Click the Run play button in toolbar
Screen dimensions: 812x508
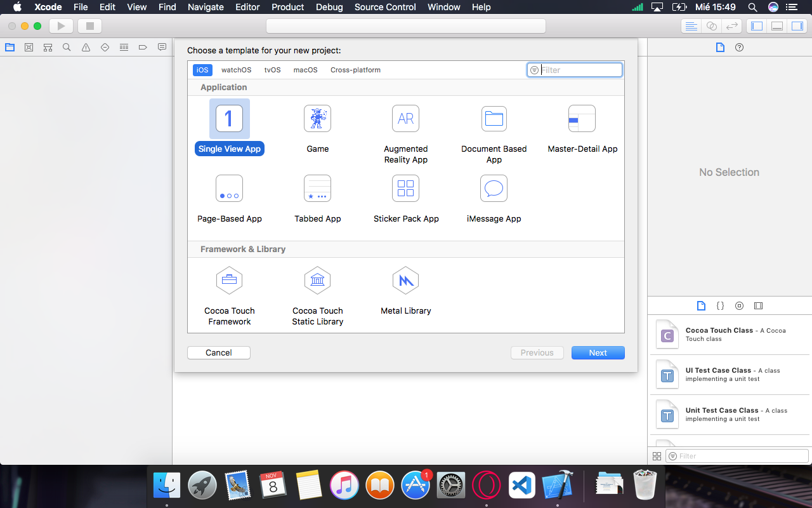tap(61, 26)
